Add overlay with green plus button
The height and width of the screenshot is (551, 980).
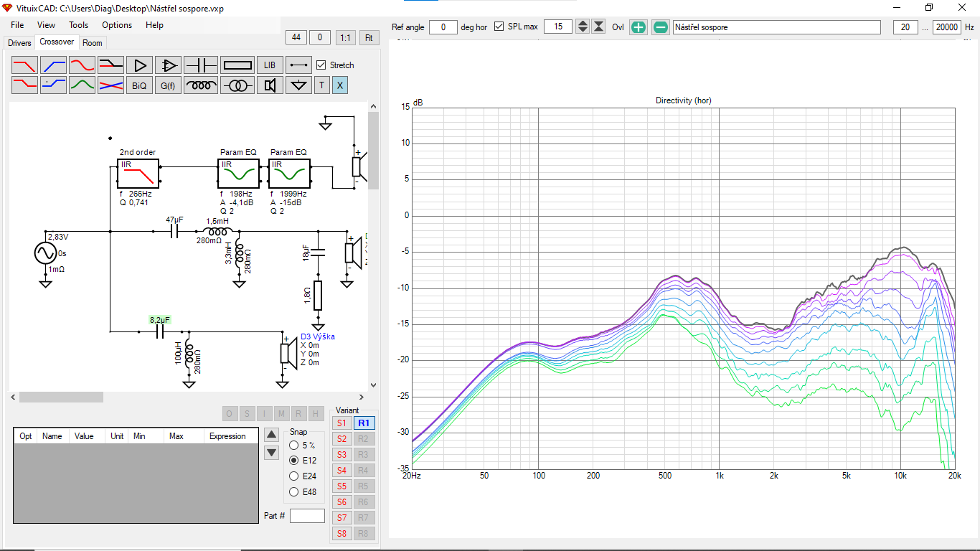tap(639, 27)
